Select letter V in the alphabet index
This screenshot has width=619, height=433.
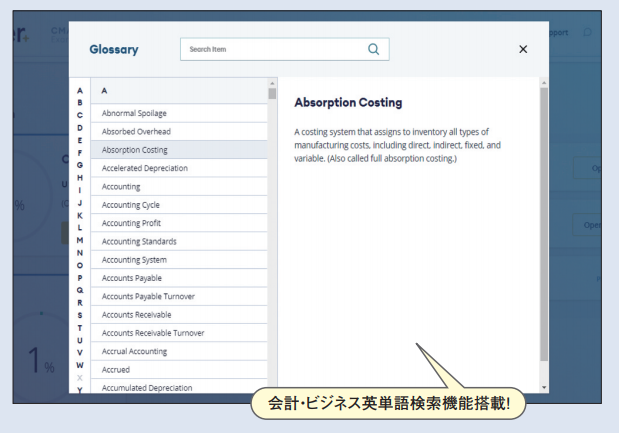point(80,352)
